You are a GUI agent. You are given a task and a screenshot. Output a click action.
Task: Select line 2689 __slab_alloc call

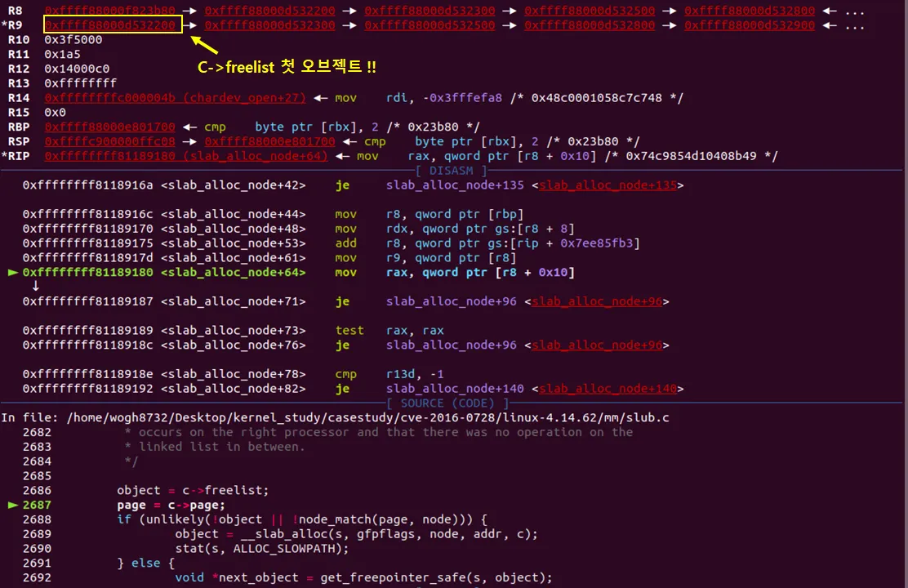pos(357,533)
